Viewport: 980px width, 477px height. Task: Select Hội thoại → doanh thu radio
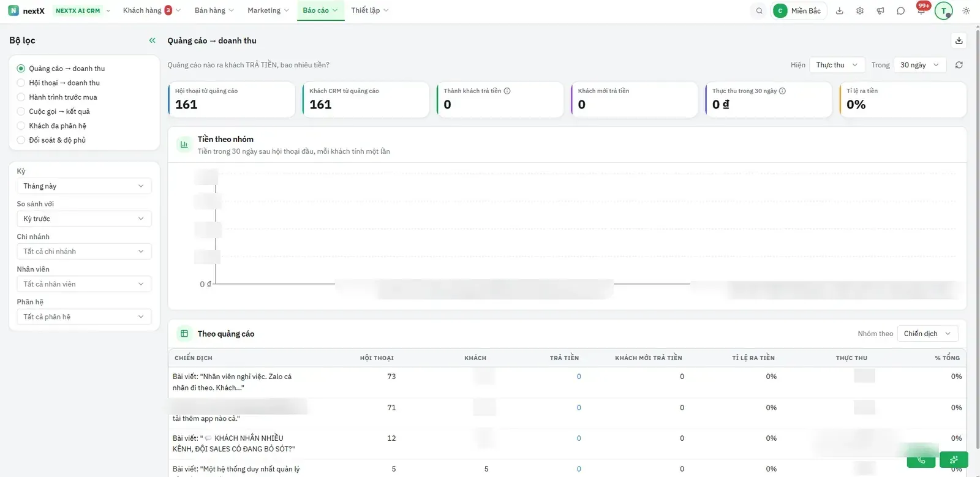pos(21,83)
